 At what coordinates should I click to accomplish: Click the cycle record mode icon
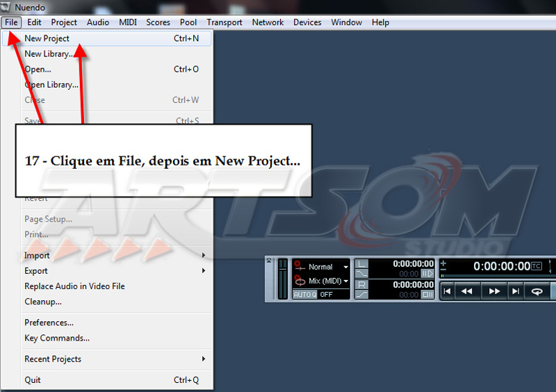300,281
